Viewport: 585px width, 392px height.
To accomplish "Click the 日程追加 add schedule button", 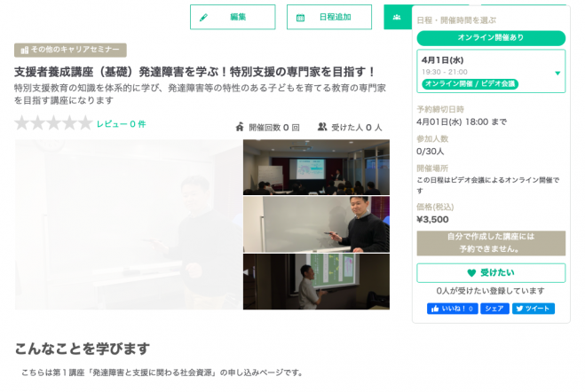I will point(329,17).
